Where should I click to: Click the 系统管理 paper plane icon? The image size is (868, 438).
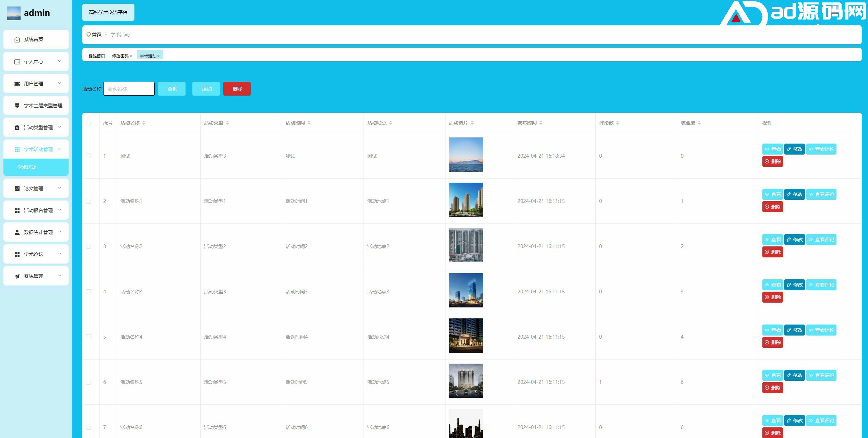point(17,276)
